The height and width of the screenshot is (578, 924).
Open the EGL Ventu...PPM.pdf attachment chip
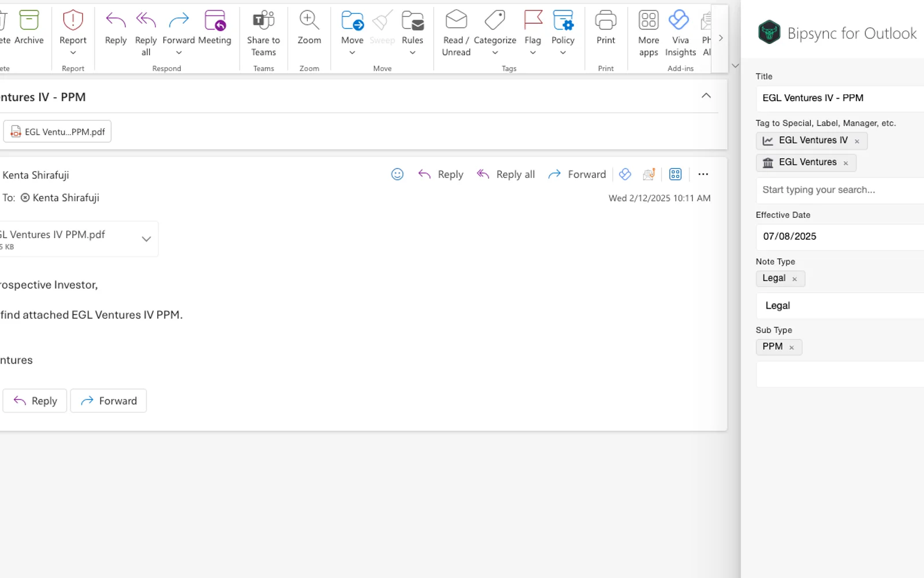pyautogui.click(x=57, y=131)
